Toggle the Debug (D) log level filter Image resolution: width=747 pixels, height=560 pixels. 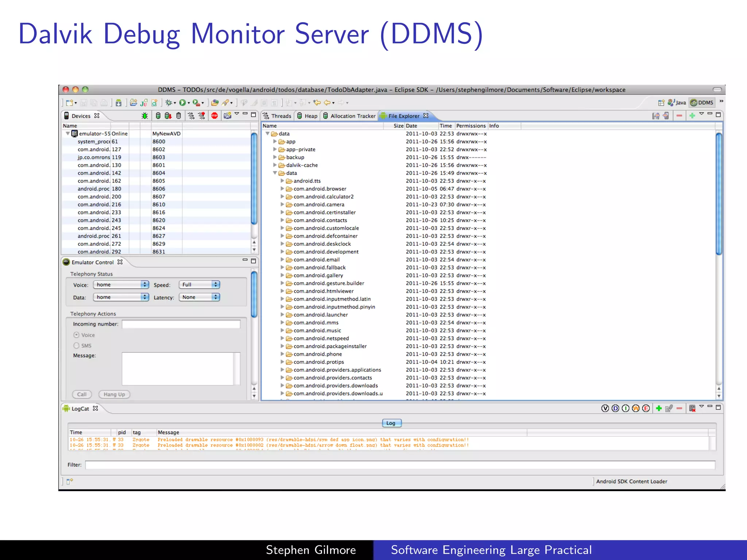point(615,408)
